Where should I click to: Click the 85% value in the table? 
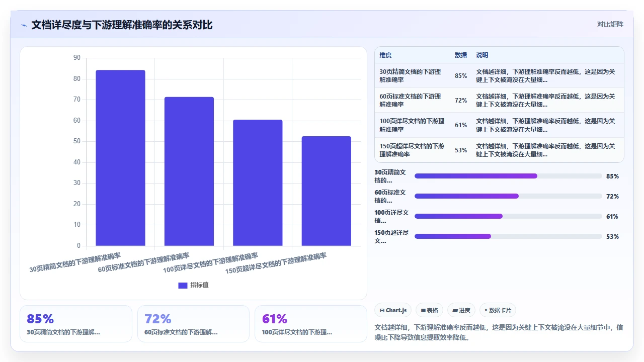coord(461,75)
